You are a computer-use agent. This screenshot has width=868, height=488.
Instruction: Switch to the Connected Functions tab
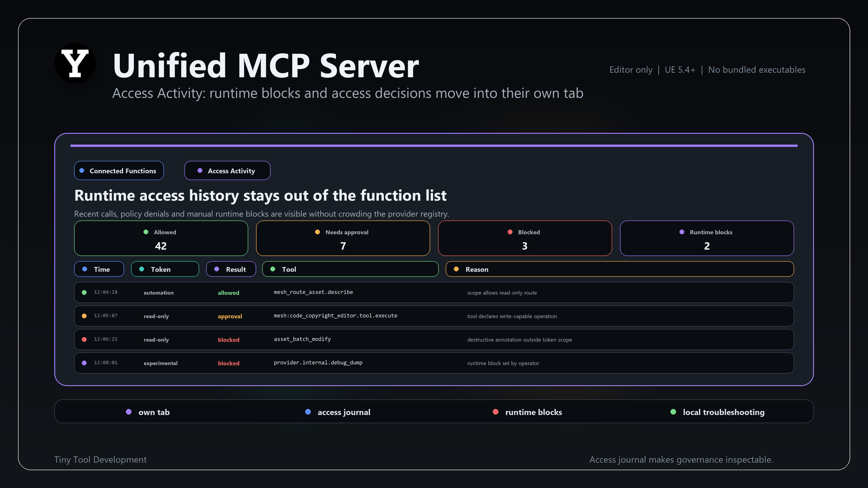119,170
